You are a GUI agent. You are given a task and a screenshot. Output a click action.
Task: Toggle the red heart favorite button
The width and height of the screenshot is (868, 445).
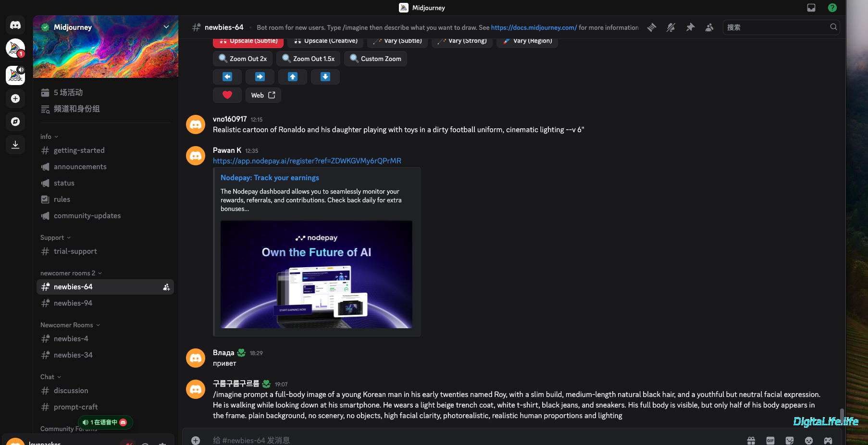click(227, 95)
